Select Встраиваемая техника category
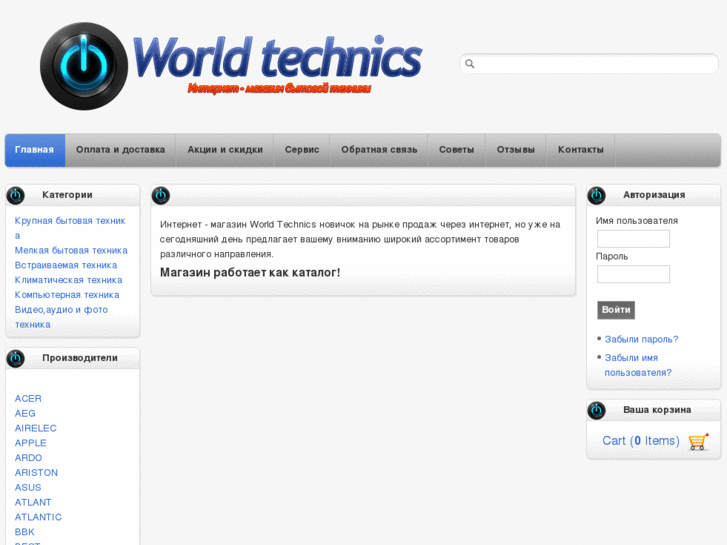 [66, 265]
